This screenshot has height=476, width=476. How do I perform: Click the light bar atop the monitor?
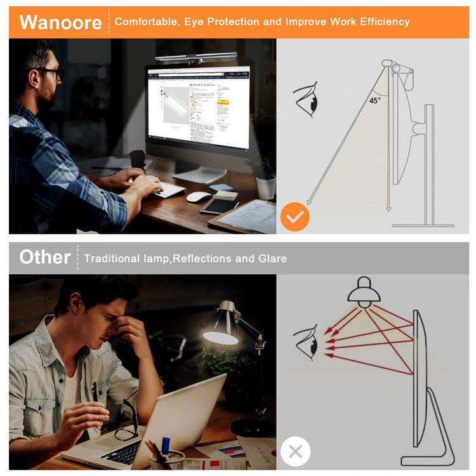[196, 56]
